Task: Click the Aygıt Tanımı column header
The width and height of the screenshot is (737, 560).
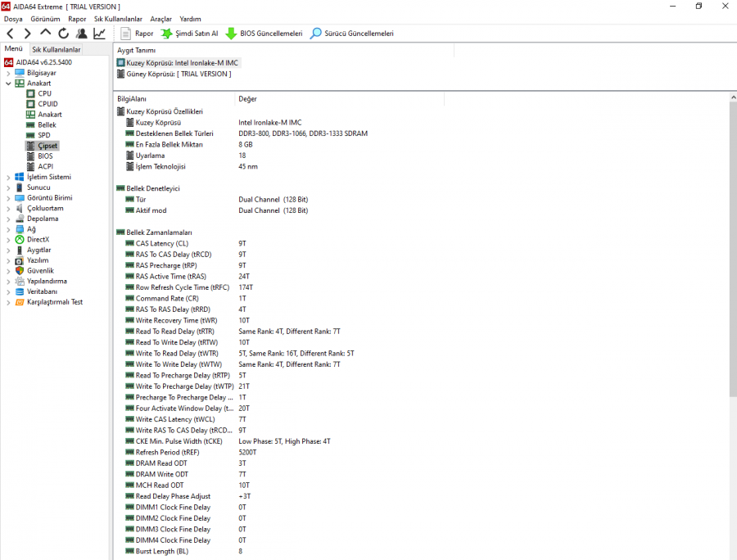Action: pos(284,50)
